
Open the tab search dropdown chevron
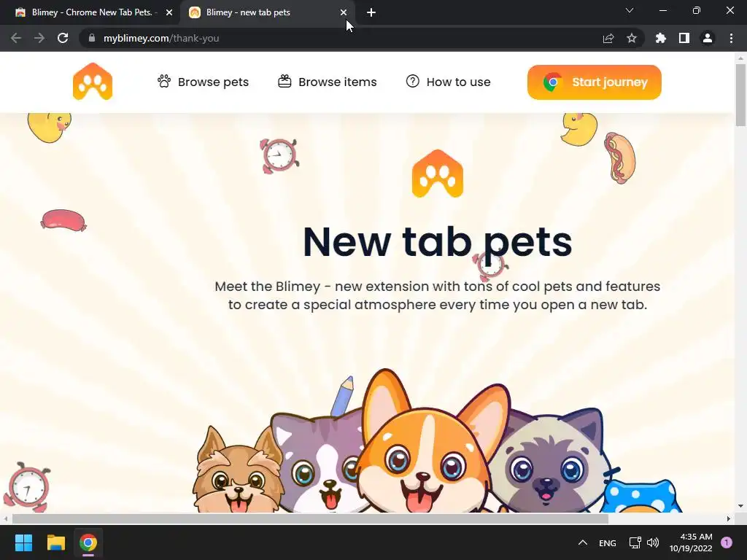tap(630, 10)
